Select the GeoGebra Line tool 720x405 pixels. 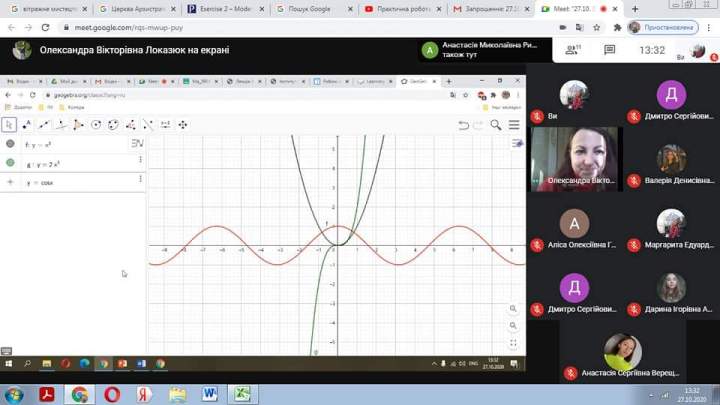pyautogui.click(x=44, y=124)
